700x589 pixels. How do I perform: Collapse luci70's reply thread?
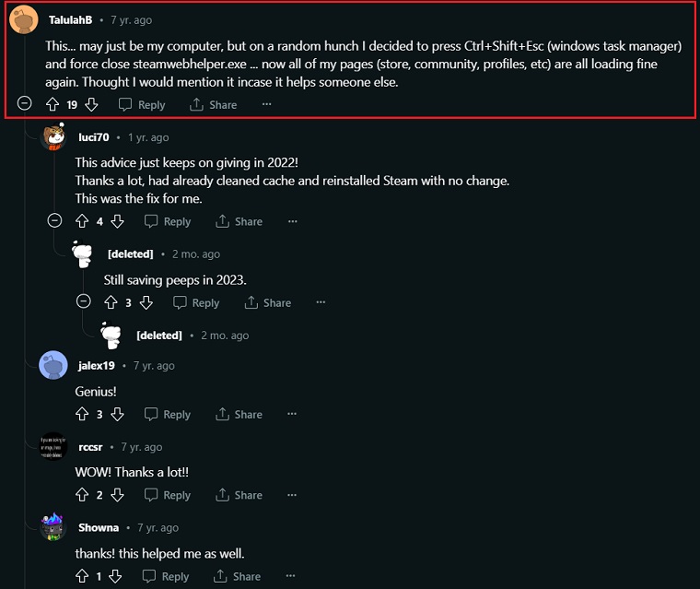tap(54, 220)
